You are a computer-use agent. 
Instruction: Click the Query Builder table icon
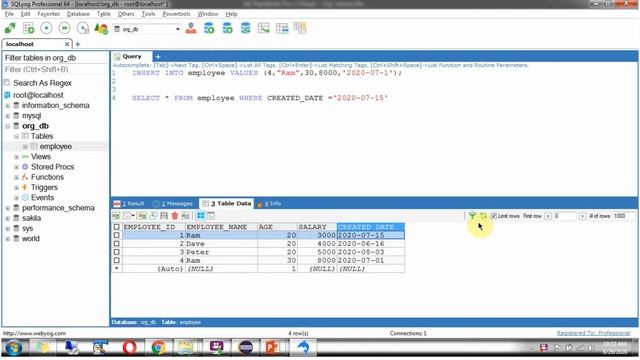click(282, 28)
